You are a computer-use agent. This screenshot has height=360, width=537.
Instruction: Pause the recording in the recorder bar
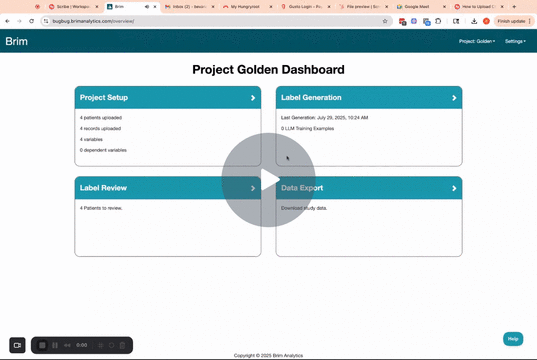pyautogui.click(x=55, y=345)
